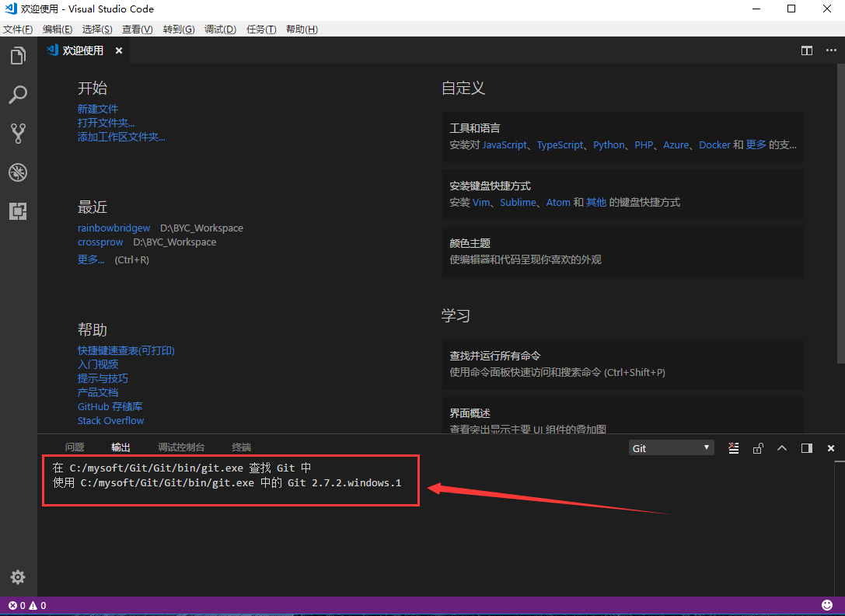
Task: Open the 产品文档 link
Action: pos(97,392)
